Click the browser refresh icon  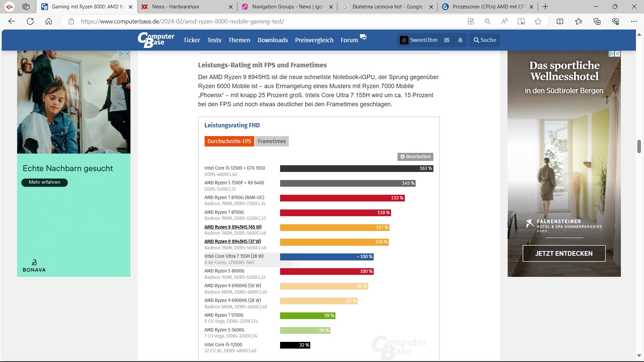tap(30, 21)
